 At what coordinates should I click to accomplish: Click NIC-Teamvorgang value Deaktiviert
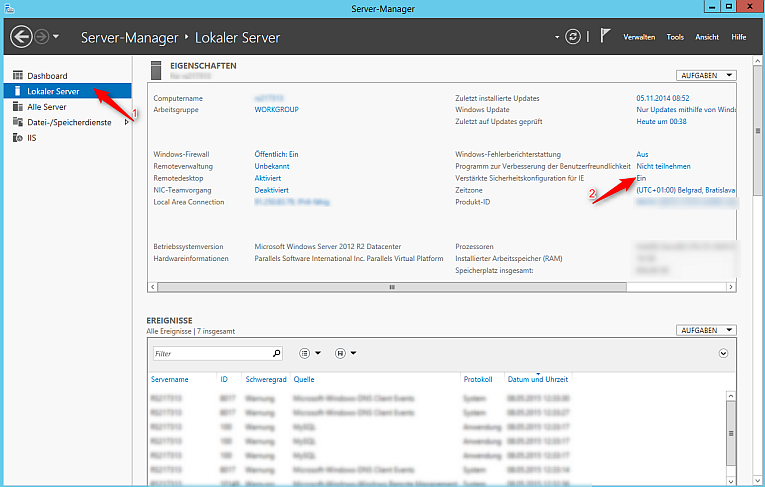click(x=271, y=190)
